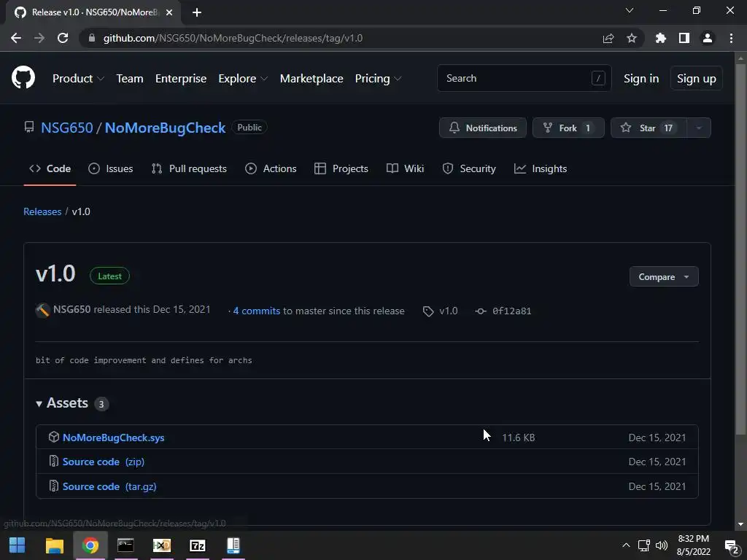Bookmark this page with star icon

[632, 38]
